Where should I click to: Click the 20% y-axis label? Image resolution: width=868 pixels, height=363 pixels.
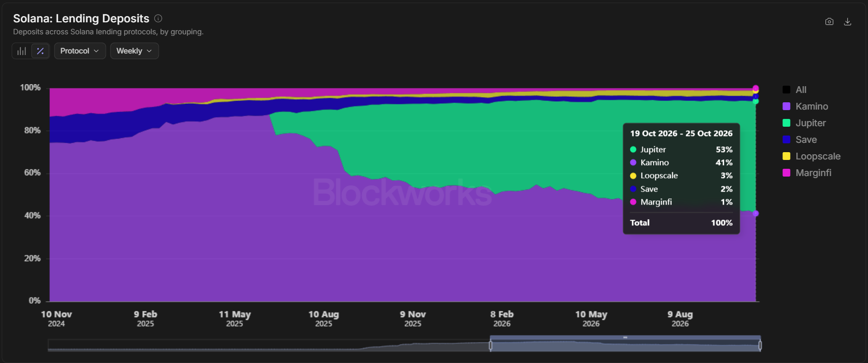click(32, 258)
